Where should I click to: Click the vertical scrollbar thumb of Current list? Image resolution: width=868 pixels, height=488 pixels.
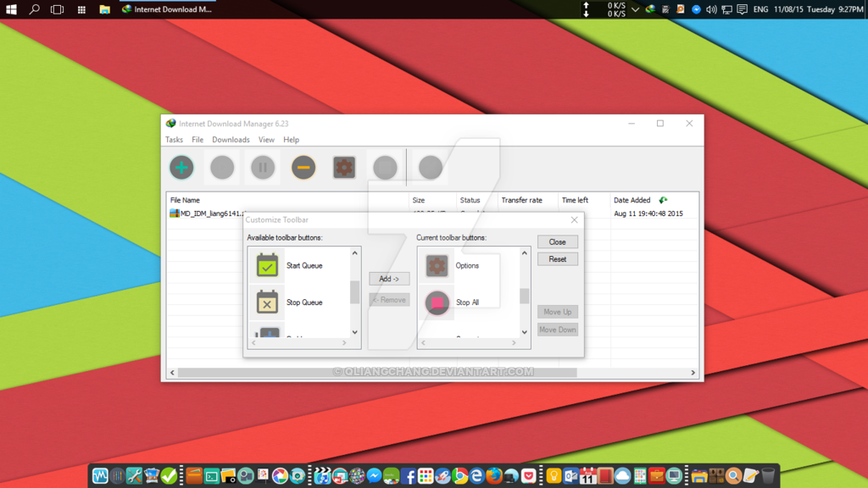524,296
